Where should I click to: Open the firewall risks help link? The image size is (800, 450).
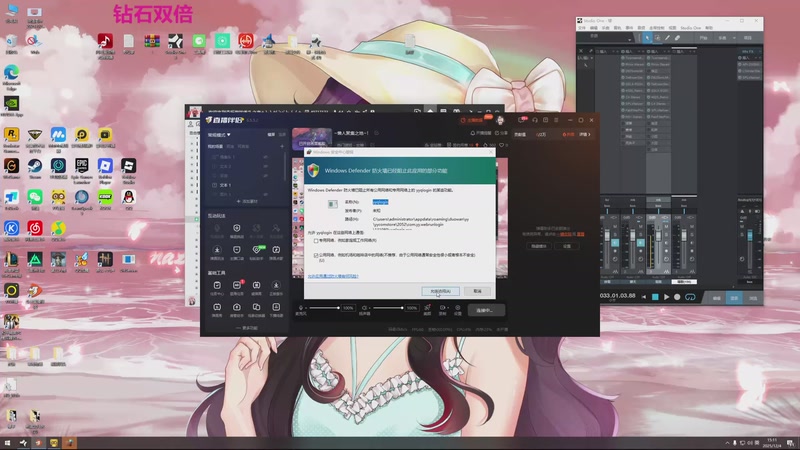point(333,276)
